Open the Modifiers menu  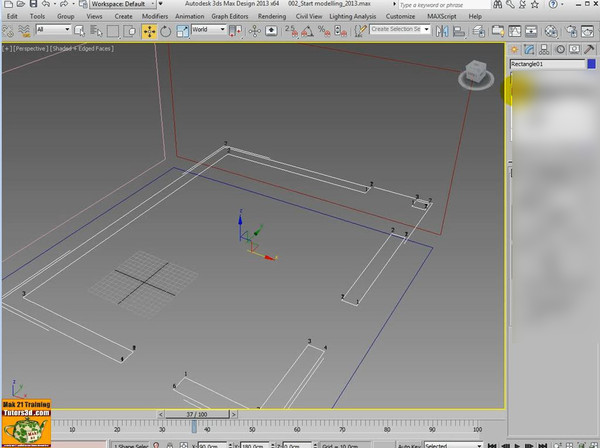pos(155,16)
